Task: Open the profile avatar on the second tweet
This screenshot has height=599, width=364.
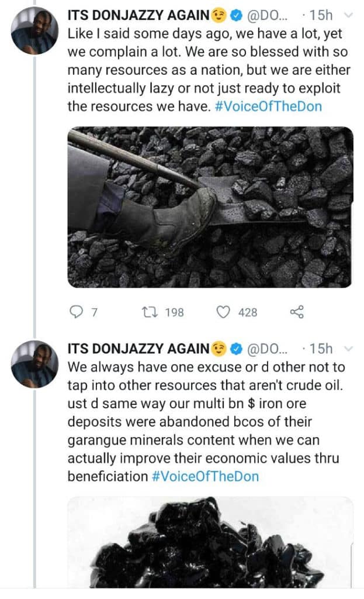Action: coord(34,363)
